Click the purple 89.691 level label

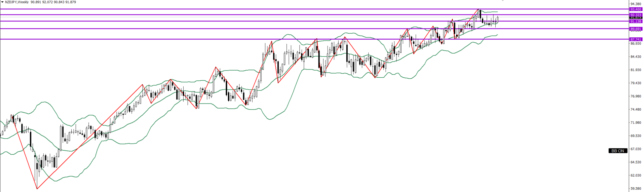point(636,29)
